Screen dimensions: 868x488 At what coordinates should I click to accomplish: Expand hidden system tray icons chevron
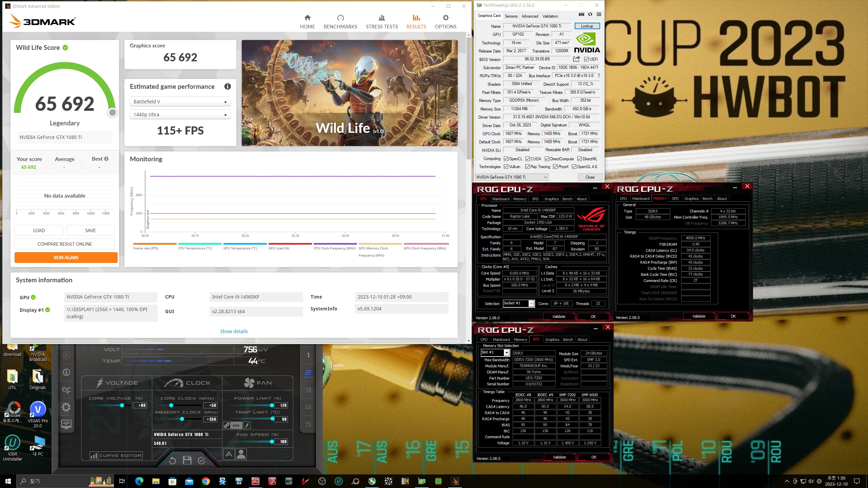787,481
